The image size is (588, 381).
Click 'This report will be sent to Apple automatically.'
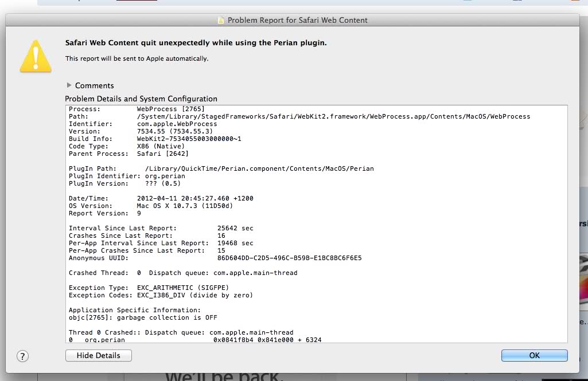(137, 58)
